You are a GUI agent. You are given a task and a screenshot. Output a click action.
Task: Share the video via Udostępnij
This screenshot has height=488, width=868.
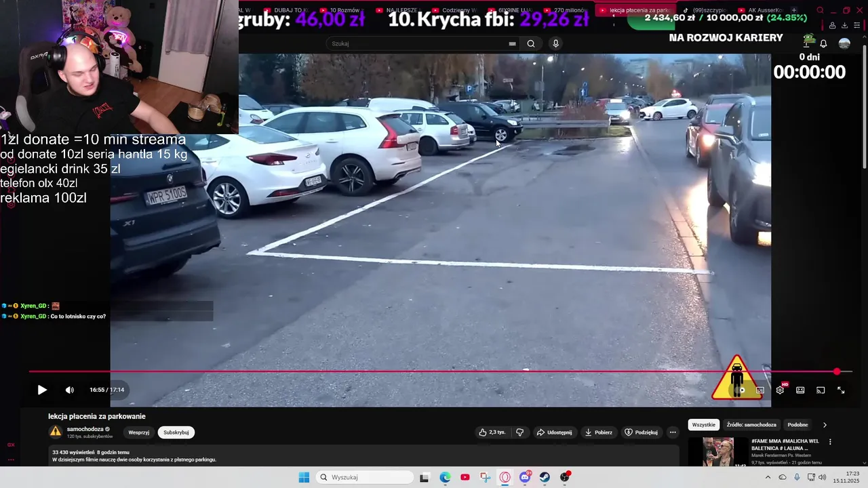point(554,432)
